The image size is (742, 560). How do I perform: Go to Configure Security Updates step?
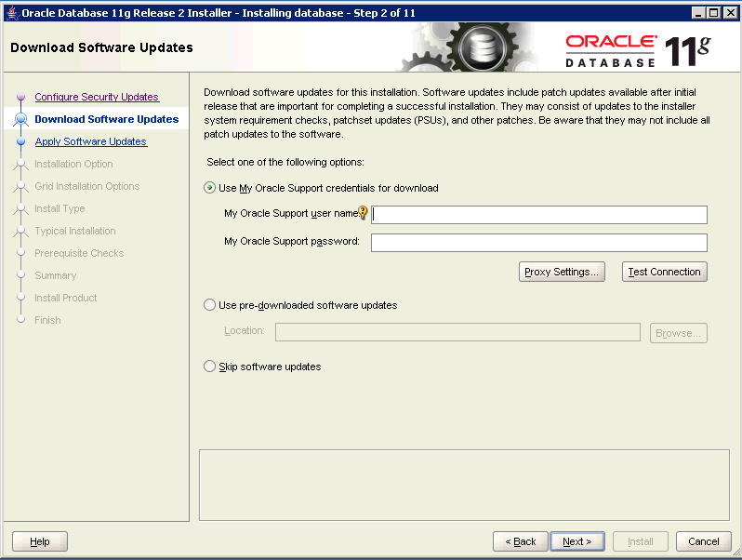pyautogui.click(x=97, y=97)
